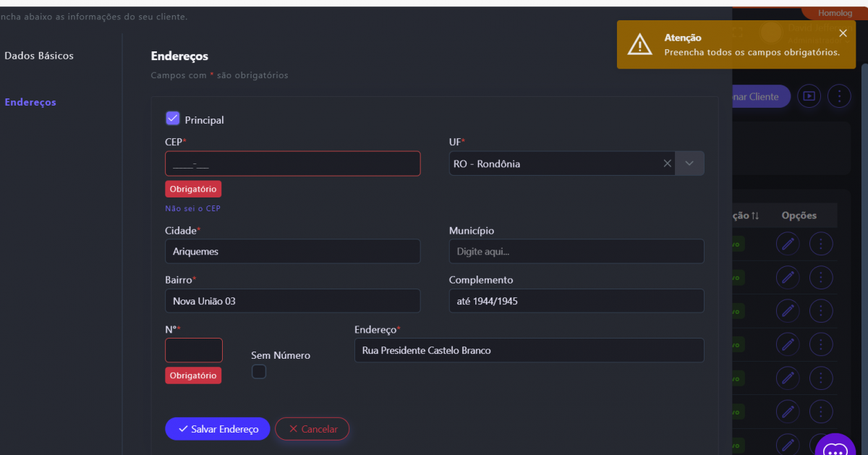This screenshot has height=455, width=868.
Task: Select the Endereços sidebar tab
Action: pyautogui.click(x=30, y=102)
